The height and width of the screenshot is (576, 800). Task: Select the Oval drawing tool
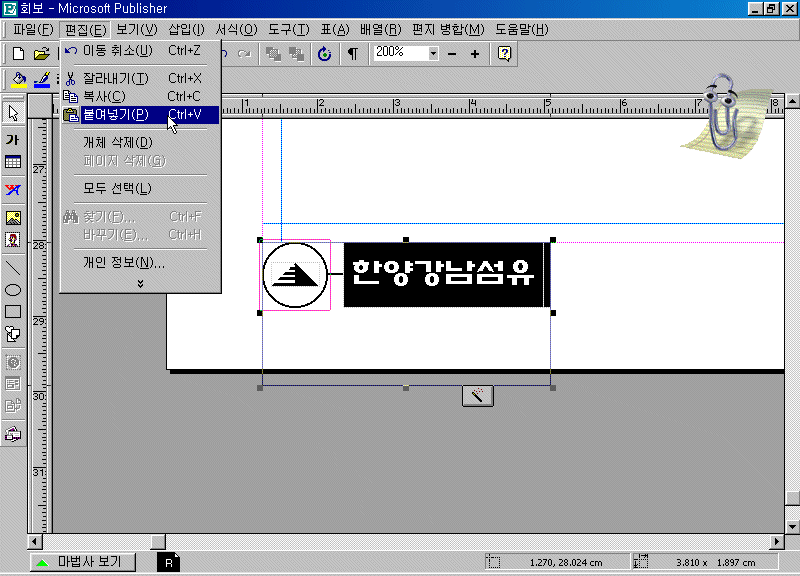click(x=13, y=290)
